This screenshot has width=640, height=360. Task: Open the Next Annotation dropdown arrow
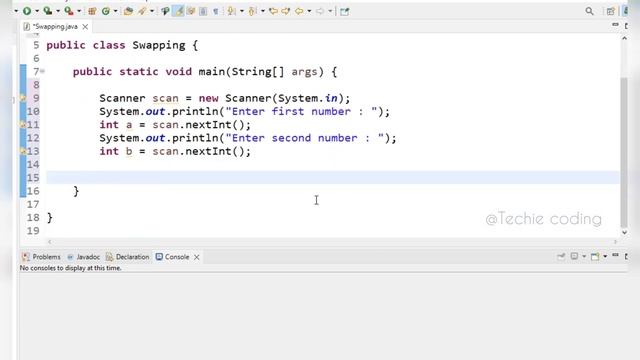click(242, 11)
